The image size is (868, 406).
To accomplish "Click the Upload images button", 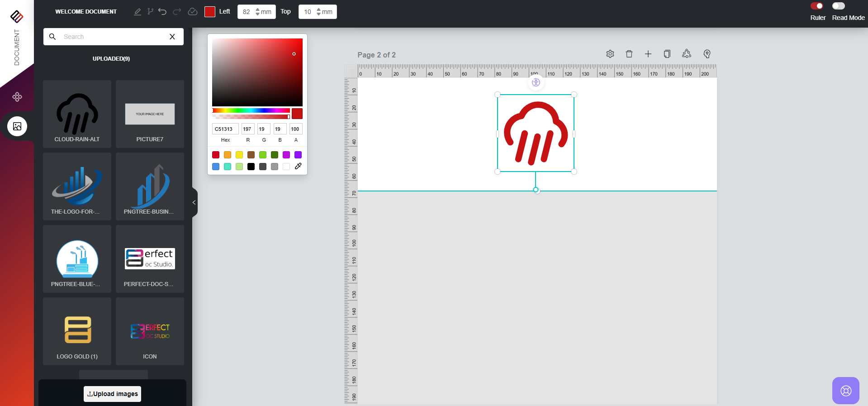I will [x=112, y=394].
